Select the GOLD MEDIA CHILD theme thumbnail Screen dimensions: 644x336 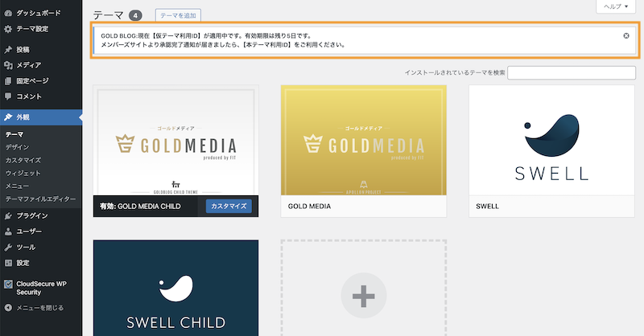(175, 141)
